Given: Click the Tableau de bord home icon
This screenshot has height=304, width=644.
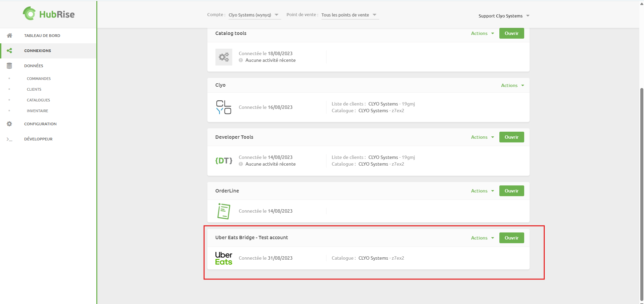Looking at the screenshot, I should (9, 36).
